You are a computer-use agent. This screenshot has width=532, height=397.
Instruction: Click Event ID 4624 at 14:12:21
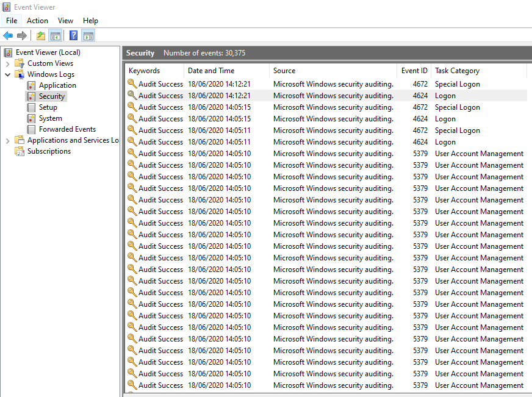click(420, 96)
